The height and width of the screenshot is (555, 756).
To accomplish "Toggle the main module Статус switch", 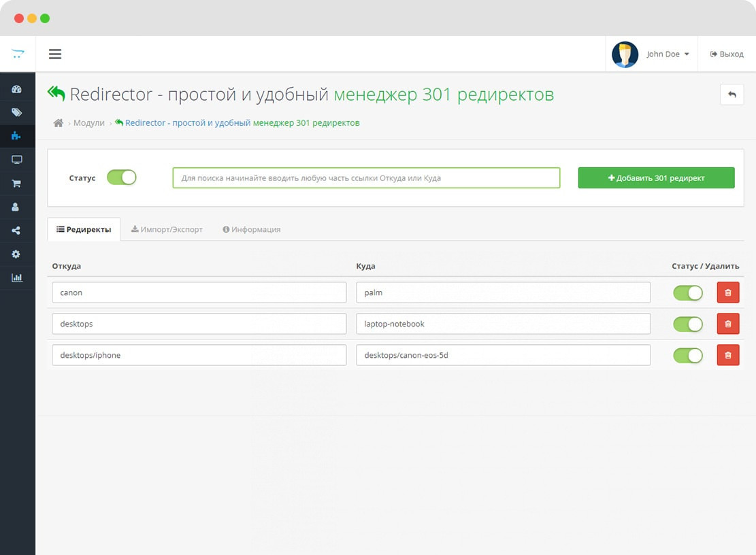I will click(x=122, y=178).
